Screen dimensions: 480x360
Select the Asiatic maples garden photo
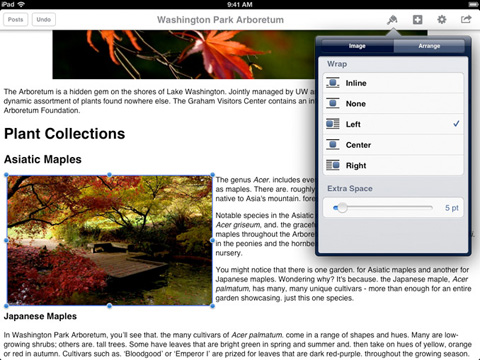110,240
